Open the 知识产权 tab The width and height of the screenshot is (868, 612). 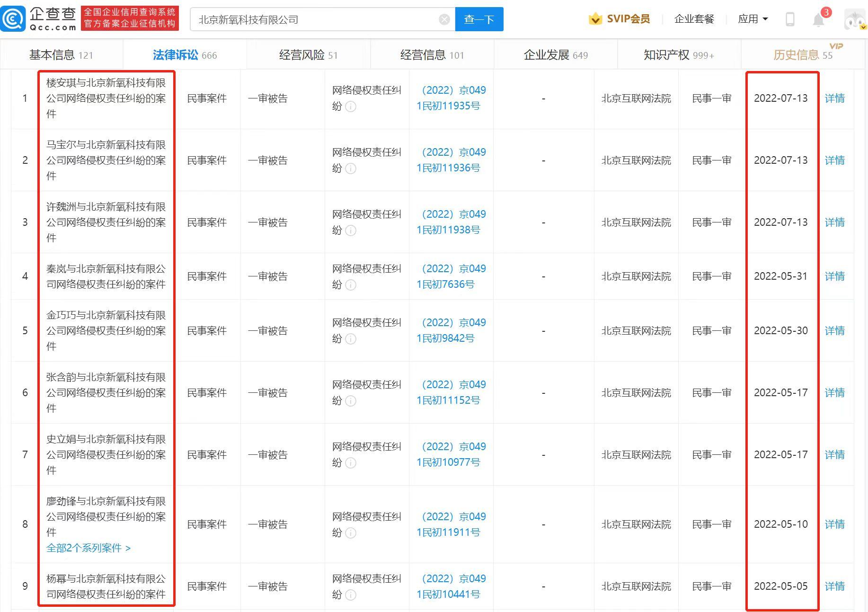coord(678,55)
